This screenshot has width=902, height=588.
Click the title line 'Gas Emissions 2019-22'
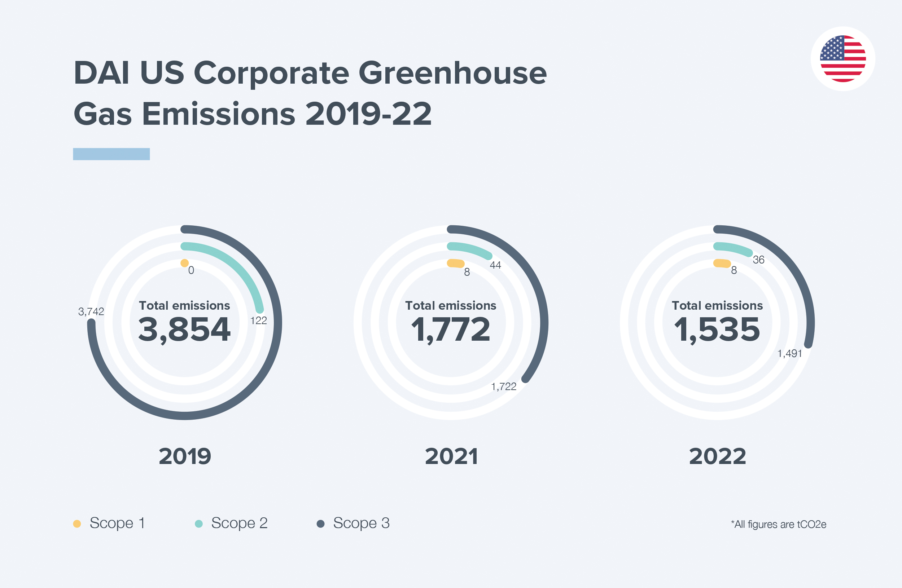[x=253, y=114]
